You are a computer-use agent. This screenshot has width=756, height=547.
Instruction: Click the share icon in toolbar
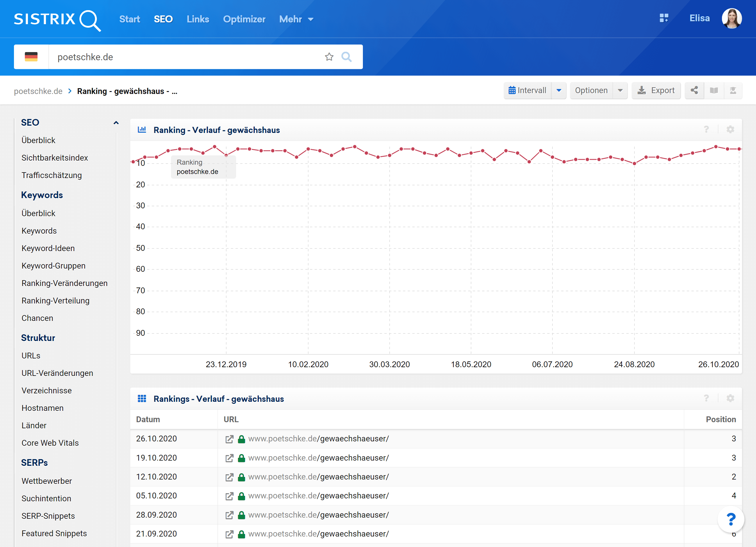click(694, 90)
